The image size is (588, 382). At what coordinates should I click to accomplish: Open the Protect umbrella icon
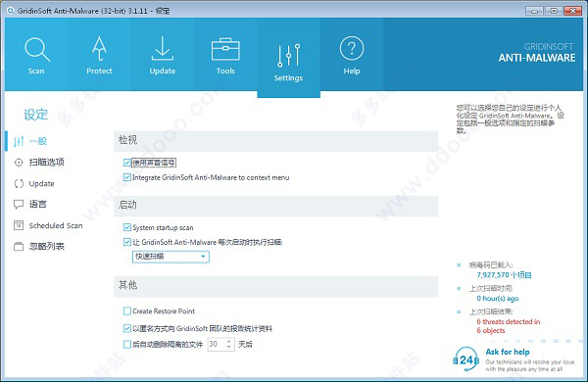[99, 49]
